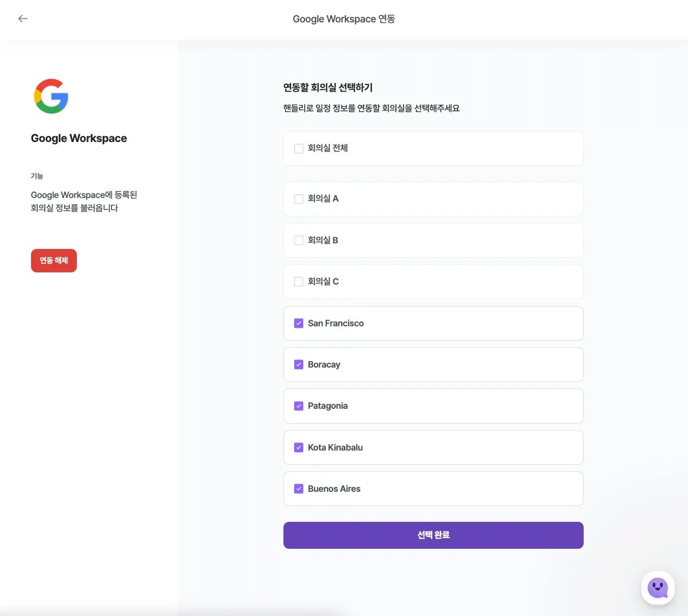This screenshot has width=688, height=616.
Task: Uncheck the Buenos Aires checkbox
Action: point(299,489)
